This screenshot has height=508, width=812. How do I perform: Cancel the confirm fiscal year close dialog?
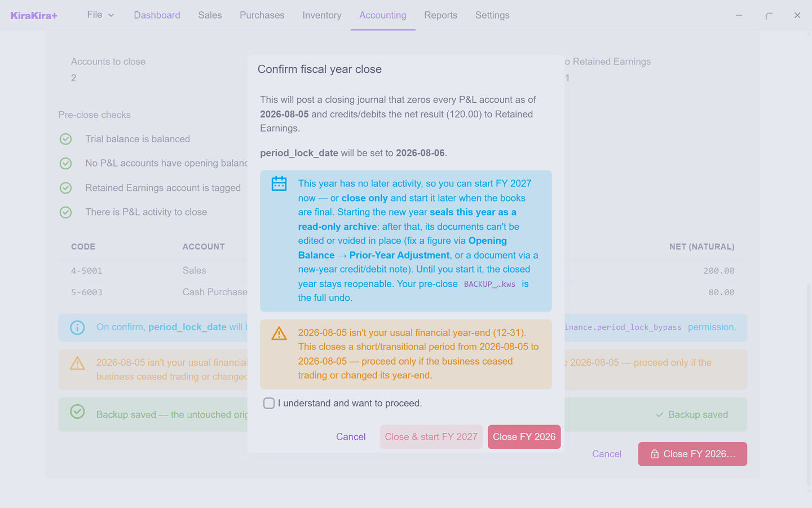click(351, 437)
